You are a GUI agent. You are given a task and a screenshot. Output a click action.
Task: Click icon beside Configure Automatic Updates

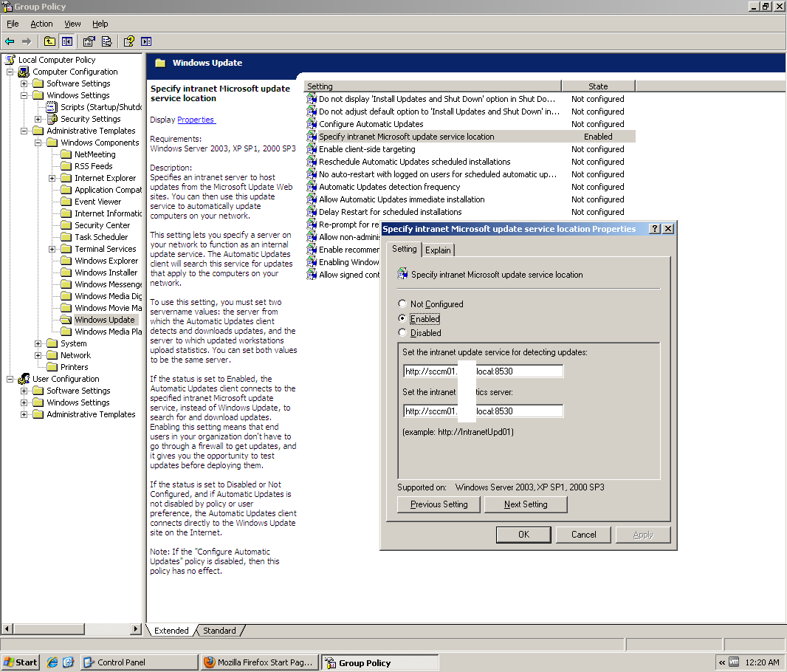tap(312, 124)
